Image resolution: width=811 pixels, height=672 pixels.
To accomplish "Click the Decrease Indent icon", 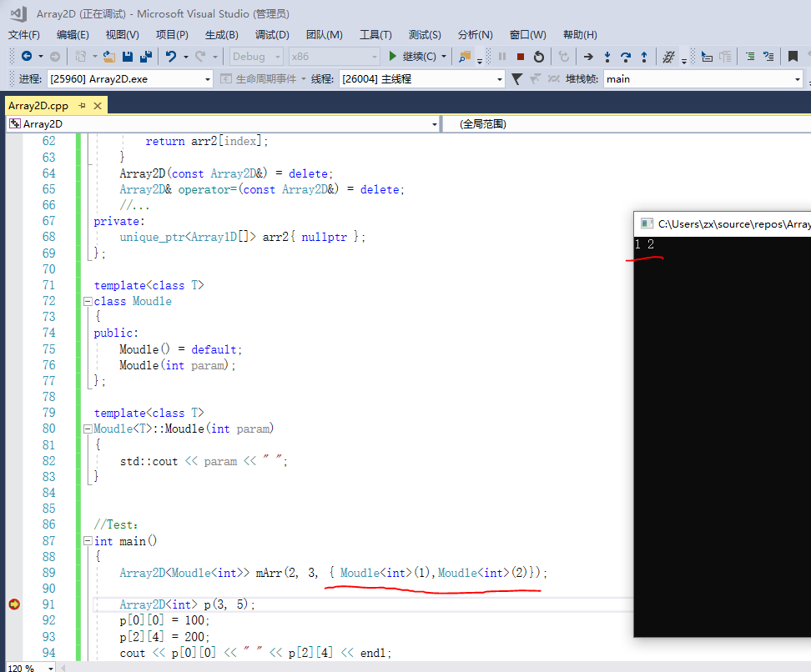I will click(x=750, y=57).
